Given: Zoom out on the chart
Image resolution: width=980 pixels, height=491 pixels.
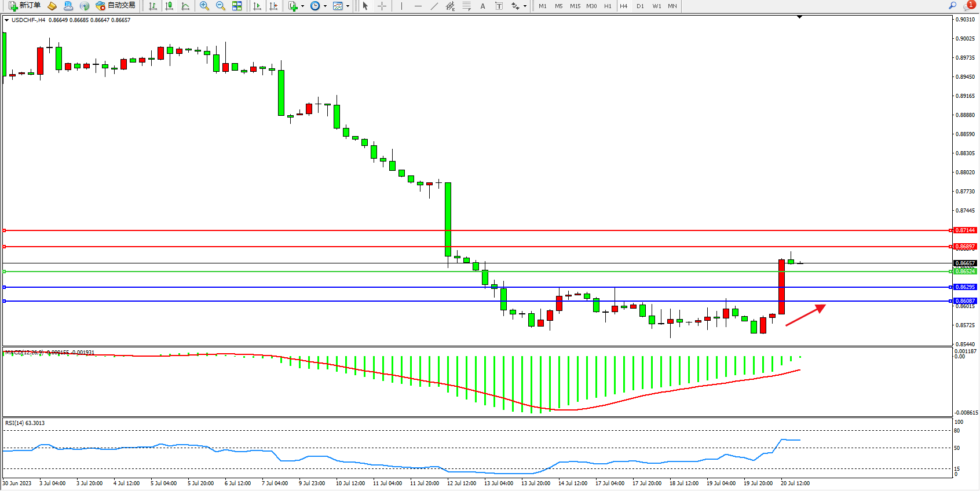Looking at the screenshot, I should click(x=221, y=6).
